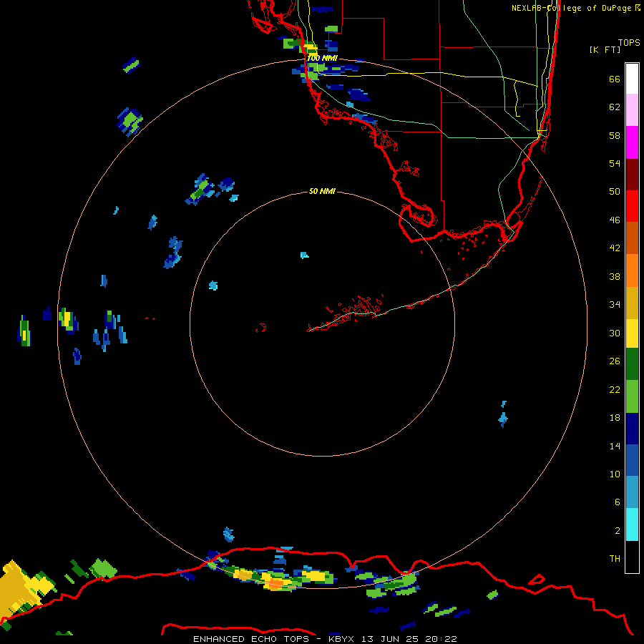Select the 58 legend value
Screen dimensions: 644x644
tap(615, 135)
